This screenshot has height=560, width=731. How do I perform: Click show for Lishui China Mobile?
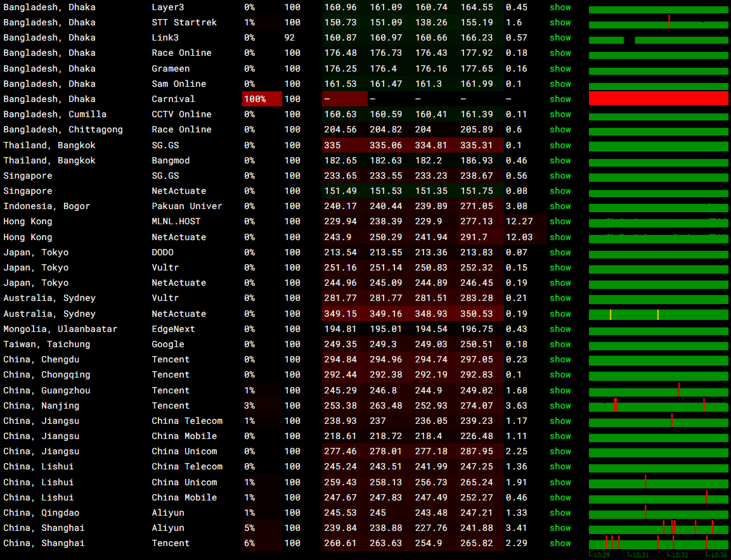(x=560, y=497)
